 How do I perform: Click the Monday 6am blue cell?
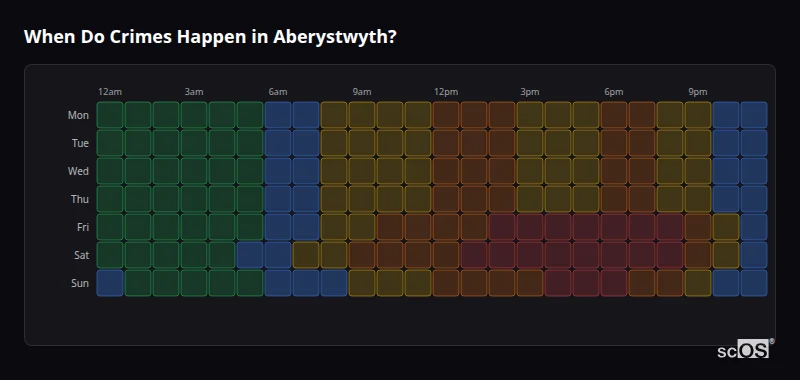tap(278, 115)
